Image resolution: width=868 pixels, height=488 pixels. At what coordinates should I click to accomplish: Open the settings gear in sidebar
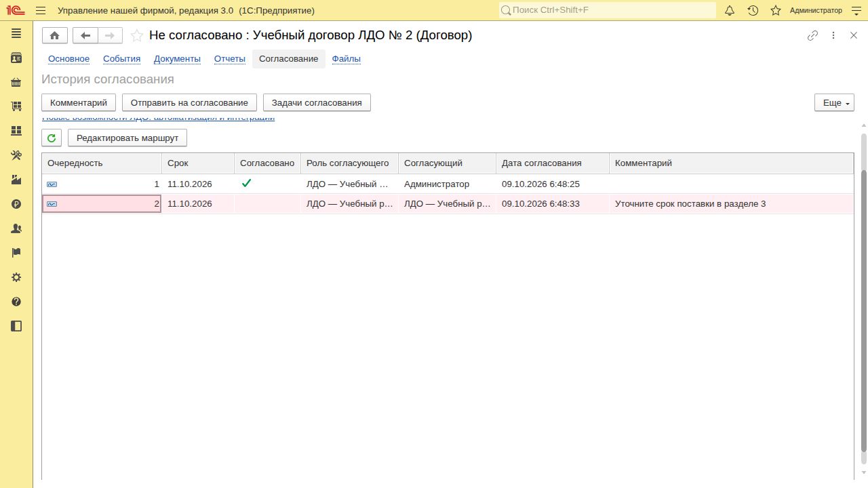pyautogui.click(x=16, y=277)
